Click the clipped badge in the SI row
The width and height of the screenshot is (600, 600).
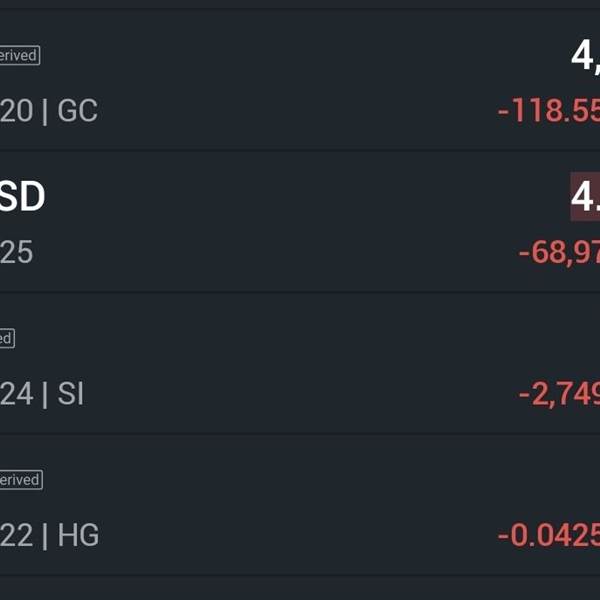(x=7, y=338)
